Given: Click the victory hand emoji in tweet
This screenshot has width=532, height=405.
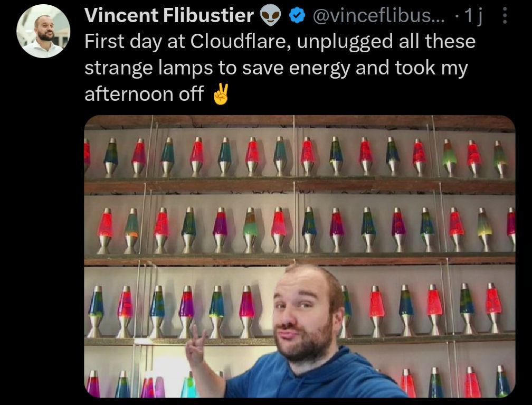Looking at the screenshot, I should 221,94.
